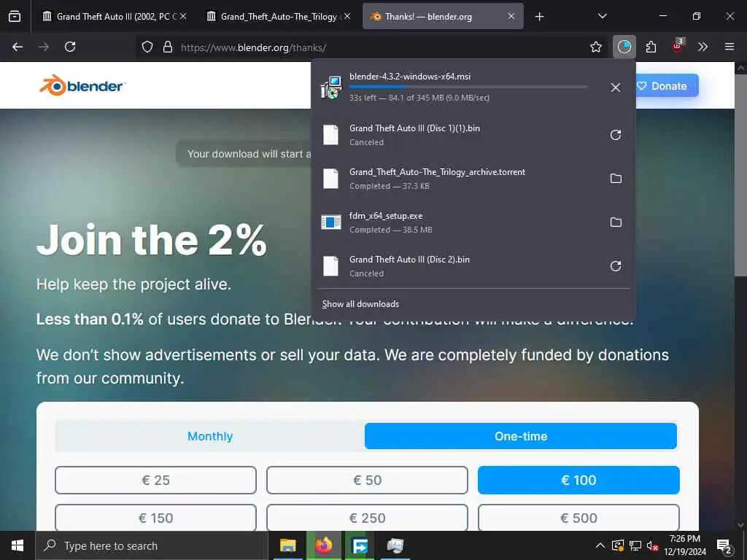The width and height of the screenshot is (747, 560).
Task: Click the blender msi installer file icon
Action: 331,87
